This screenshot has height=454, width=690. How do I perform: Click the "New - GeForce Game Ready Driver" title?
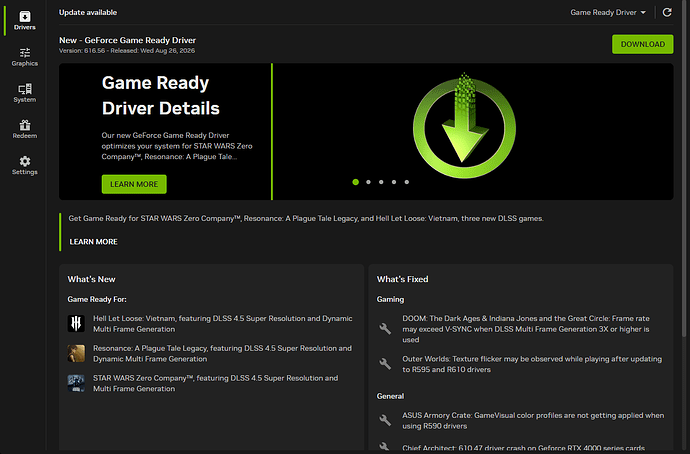coord(127,40)
